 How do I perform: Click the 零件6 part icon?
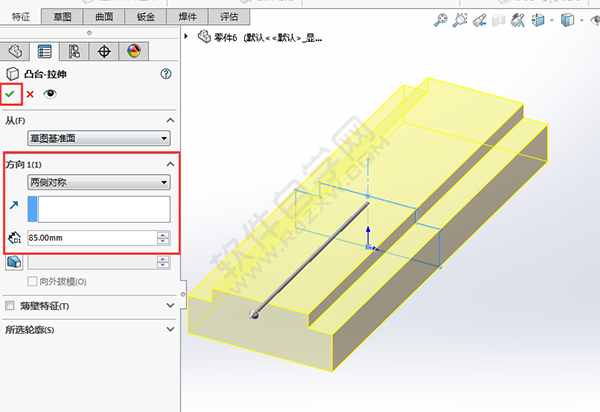pyautogui.click(x=204, y=37)
